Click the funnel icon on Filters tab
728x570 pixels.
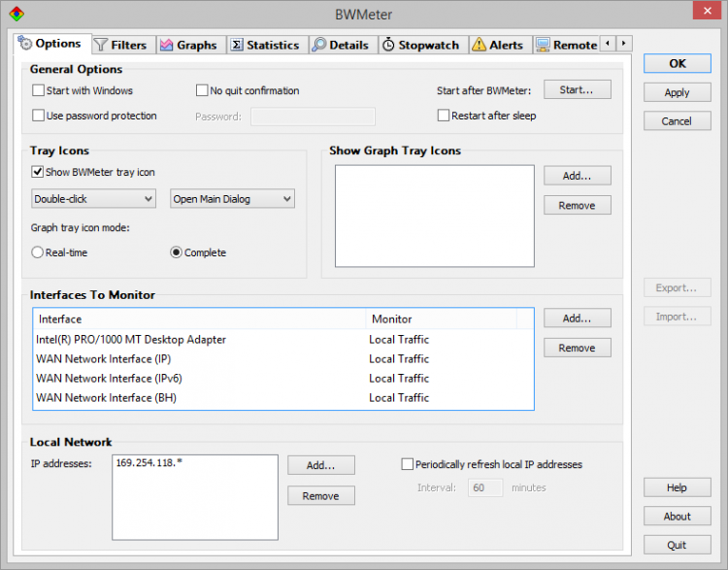pyautogui.click(x=100, y=45)
